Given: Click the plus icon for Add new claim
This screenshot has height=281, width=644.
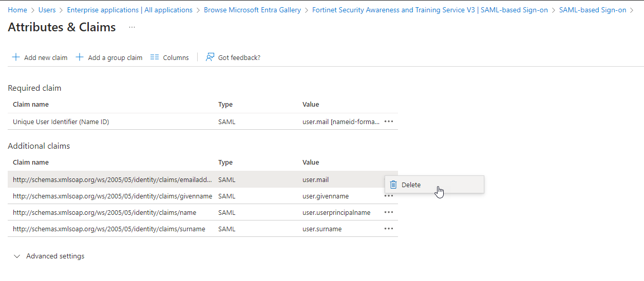Looking at the screenshot, I should coord(16,57).
